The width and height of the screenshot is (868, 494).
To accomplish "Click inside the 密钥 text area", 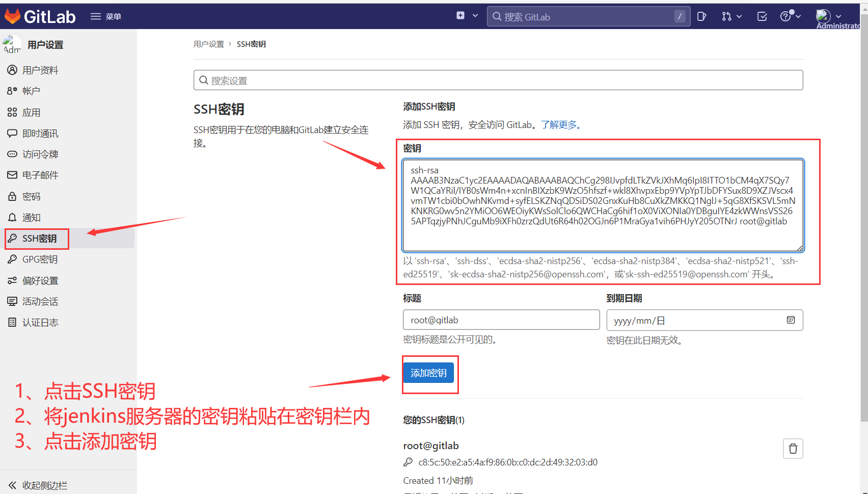I will coord(603,205).
